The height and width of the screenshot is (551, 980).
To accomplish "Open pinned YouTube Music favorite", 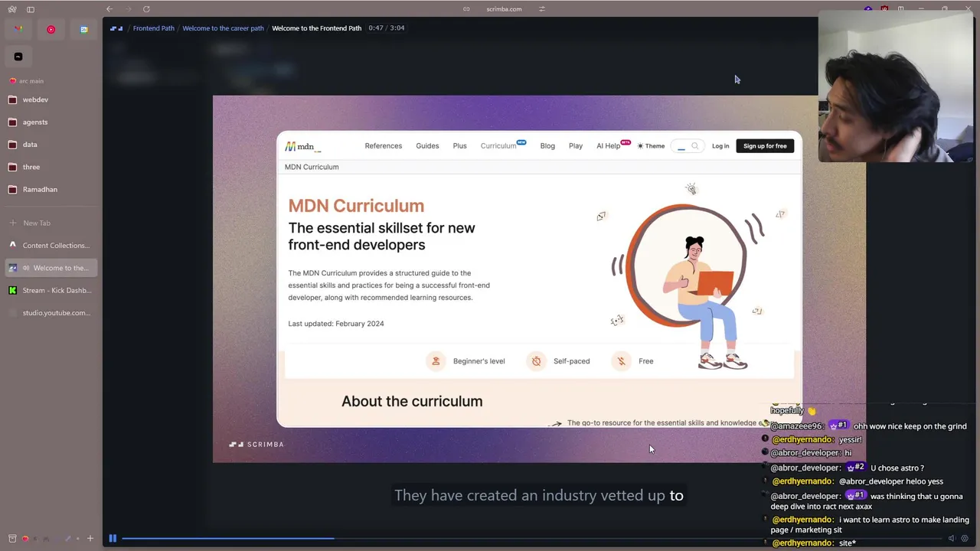I will point(51,29).
